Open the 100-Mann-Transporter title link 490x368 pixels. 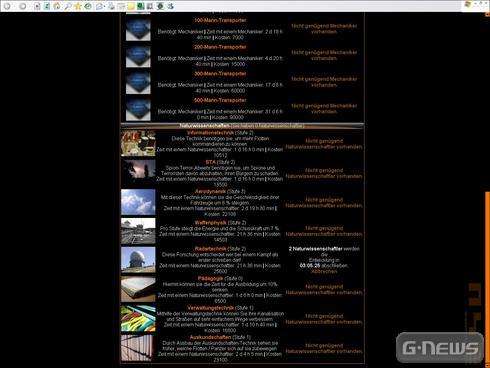click(220, 20)
